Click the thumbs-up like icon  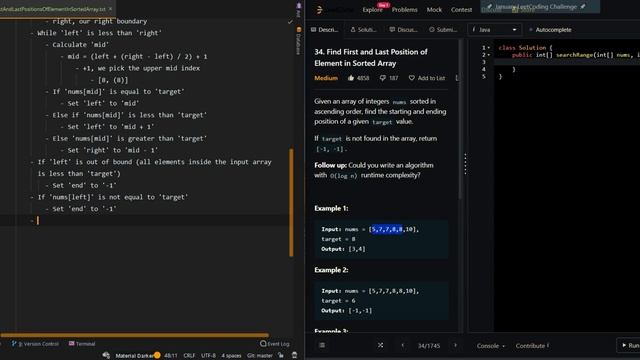point(351,78)
